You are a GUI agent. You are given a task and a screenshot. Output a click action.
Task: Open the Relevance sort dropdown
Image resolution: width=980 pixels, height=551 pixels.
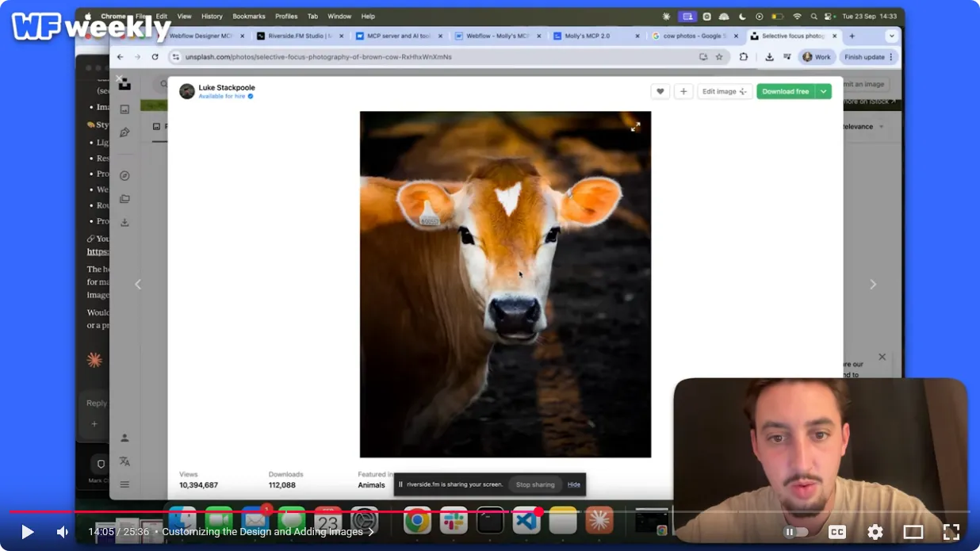862,127
